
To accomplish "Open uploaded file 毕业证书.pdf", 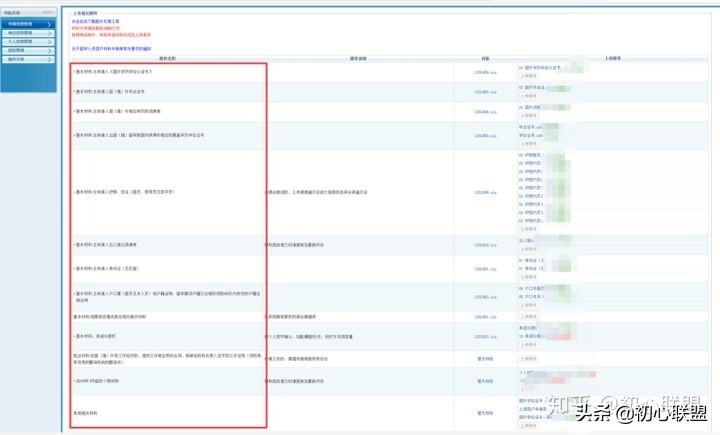I will pyautogui.click(x=530, y=127).
